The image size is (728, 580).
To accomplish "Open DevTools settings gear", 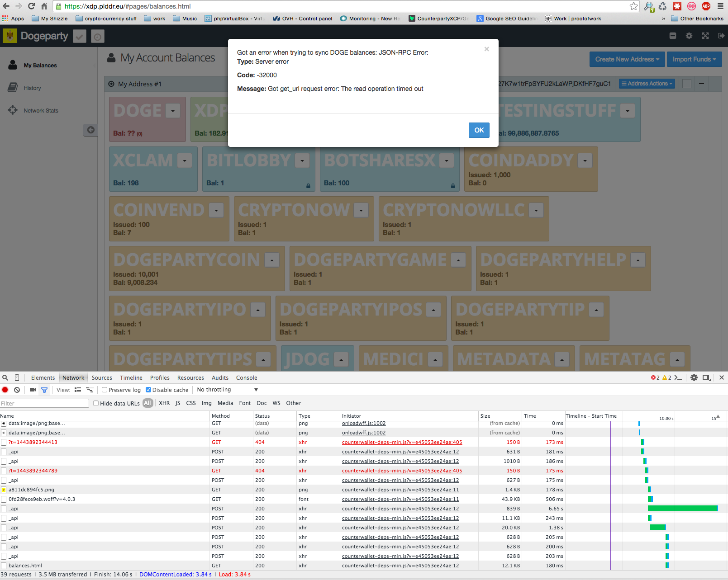I will pyautogui.click(x=694, y=377).
